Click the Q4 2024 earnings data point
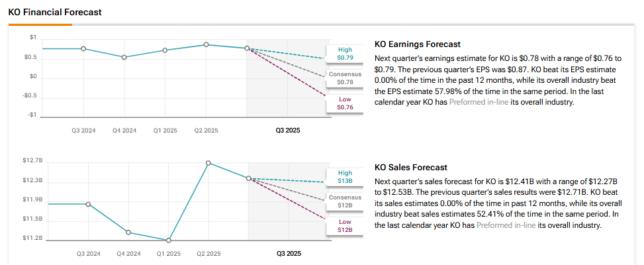Viewport: 644px width, 265px height. click(x=124, y=57)
